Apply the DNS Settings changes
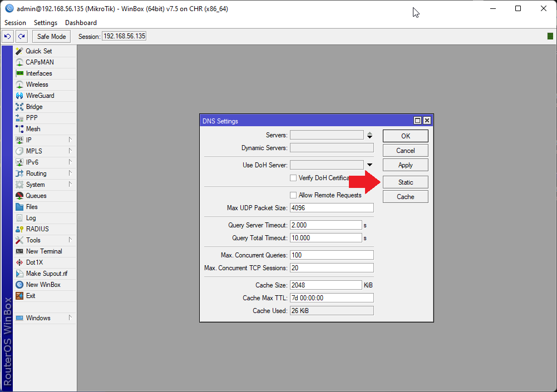 click(405, 165)
